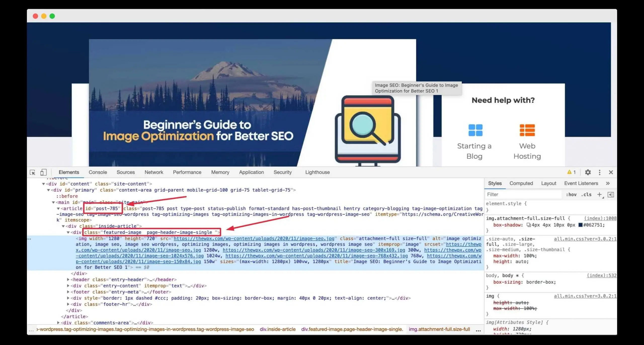The height and width of the screenshot is (345, 644).
Task: Expand the comments-area div node
Action: tap(58, 323)
